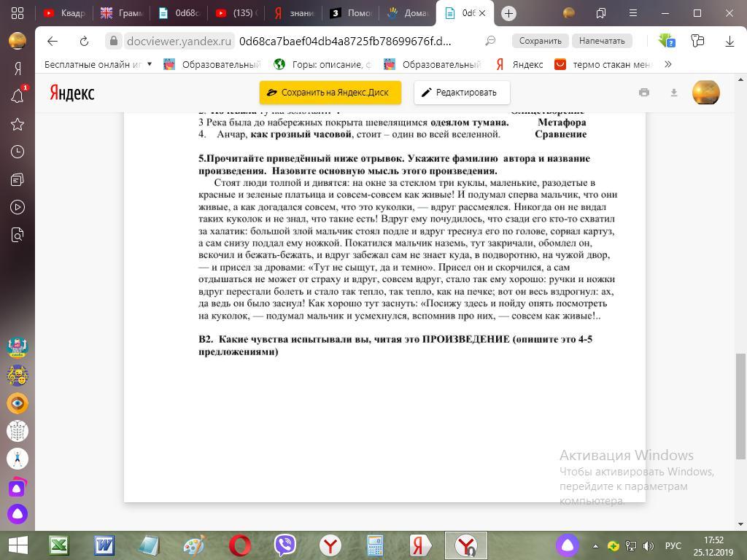Open the orange eye app in sidebar
The width and height of the screenshot is (747, 560).
pyautogui.click(x=18, y=403)
